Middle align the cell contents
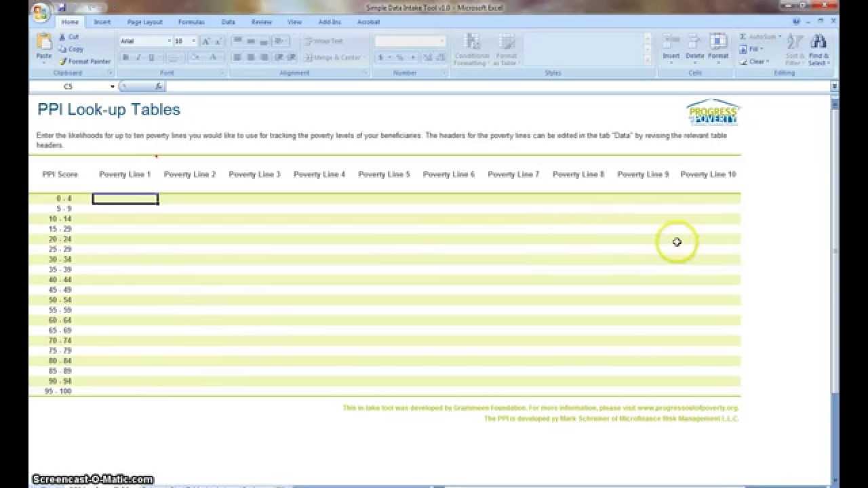Image resolution: width=868 pixels, height=488 pixels. (250, 41)
